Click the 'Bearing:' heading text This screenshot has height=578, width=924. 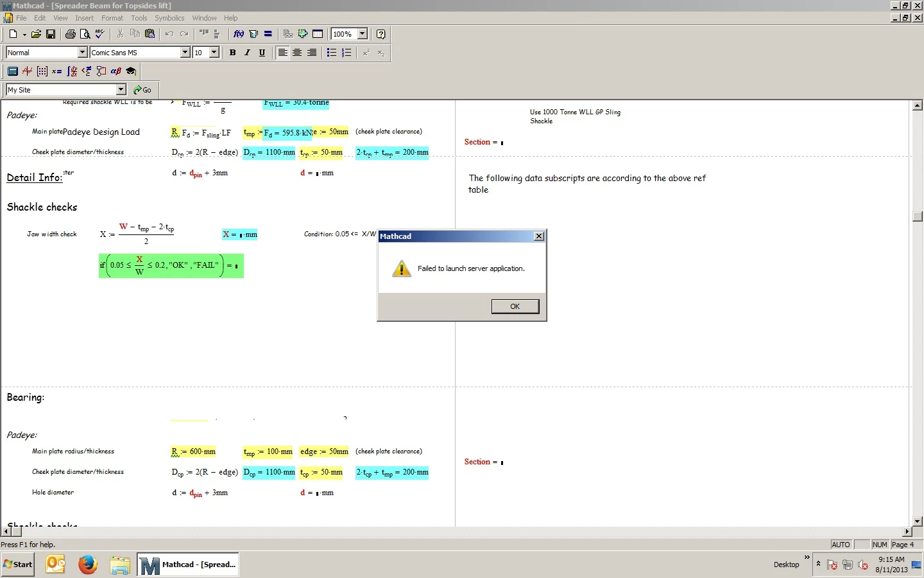click(26, 398)
